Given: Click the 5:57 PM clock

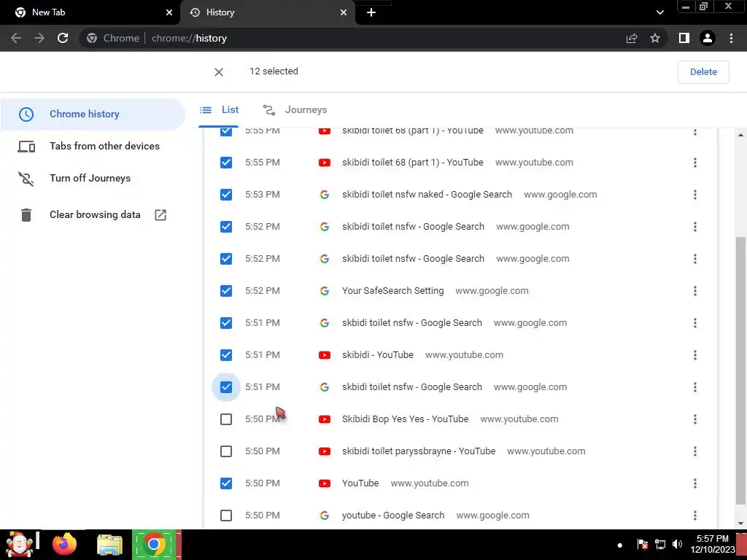Looking at the screenshot, I should [x=712, y=539].
